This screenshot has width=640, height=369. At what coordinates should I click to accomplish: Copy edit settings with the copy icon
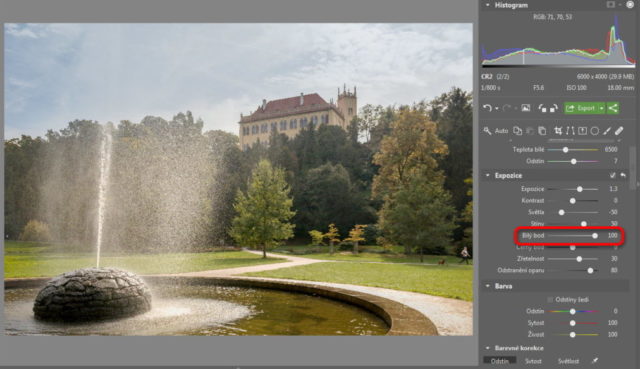[517, 131]
